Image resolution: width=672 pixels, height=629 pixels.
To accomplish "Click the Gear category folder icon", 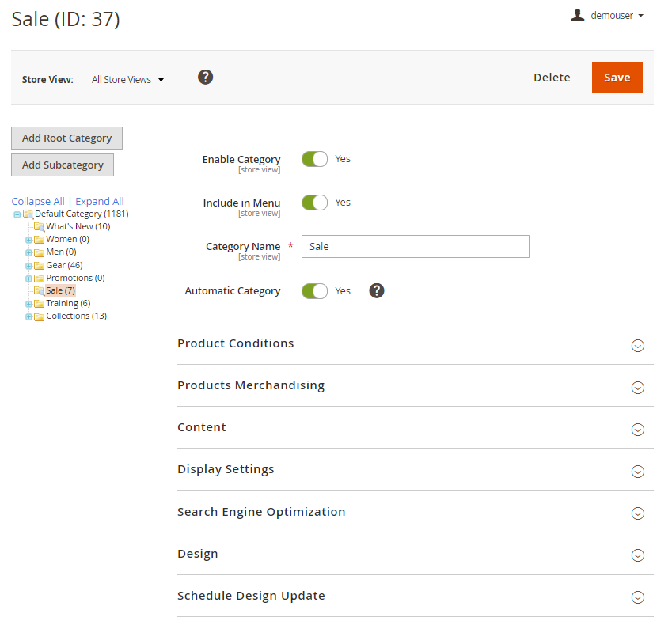I will pyautogui.click(x=39, y=266).
